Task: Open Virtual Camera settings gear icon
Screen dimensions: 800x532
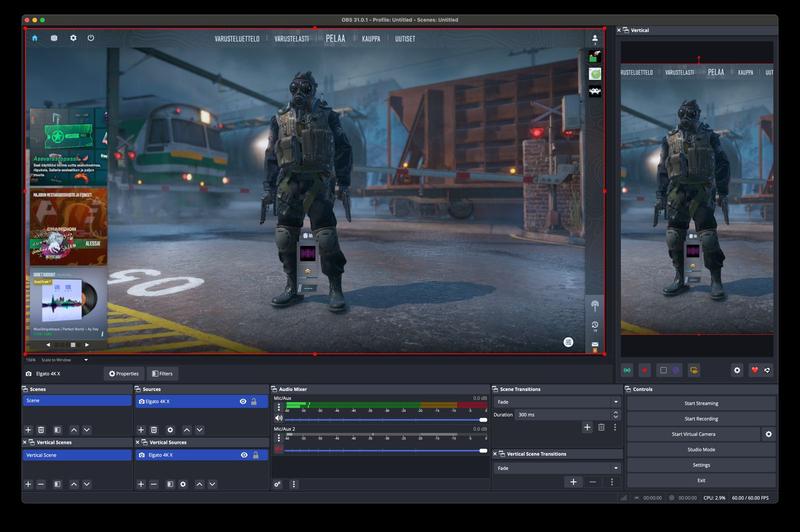Action: [768, 434]
